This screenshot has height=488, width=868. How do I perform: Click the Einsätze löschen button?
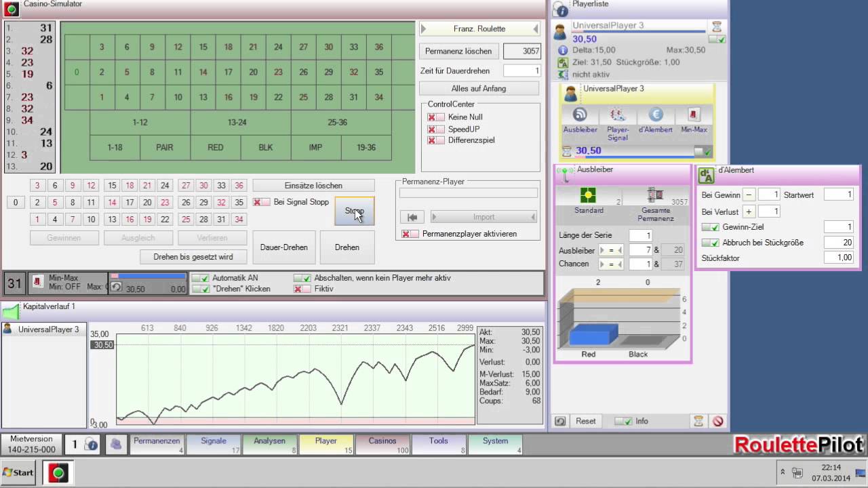click(x=313, y=186)
